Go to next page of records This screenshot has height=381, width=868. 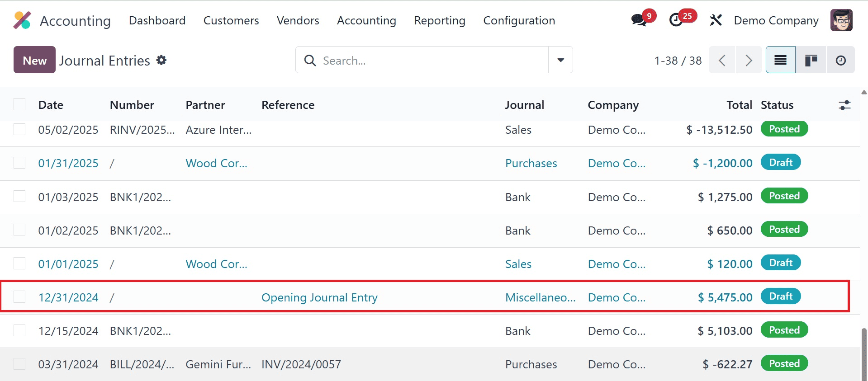[x=749, y=60]
